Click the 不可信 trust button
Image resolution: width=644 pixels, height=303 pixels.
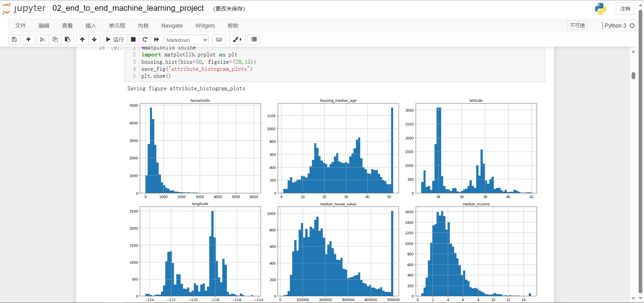pos(577,26)
